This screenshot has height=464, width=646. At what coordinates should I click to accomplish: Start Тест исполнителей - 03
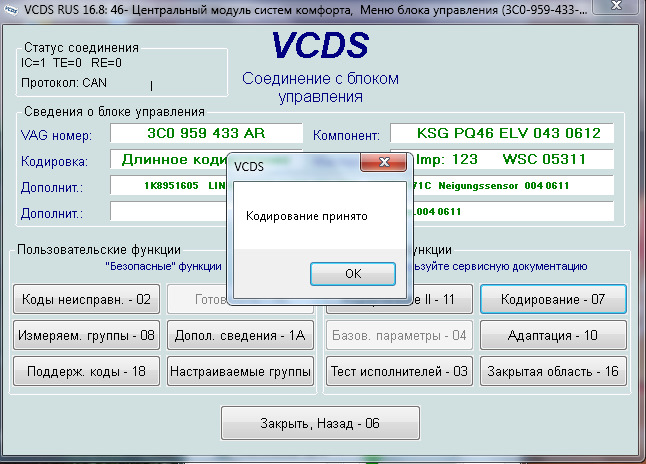pos(399,371)
